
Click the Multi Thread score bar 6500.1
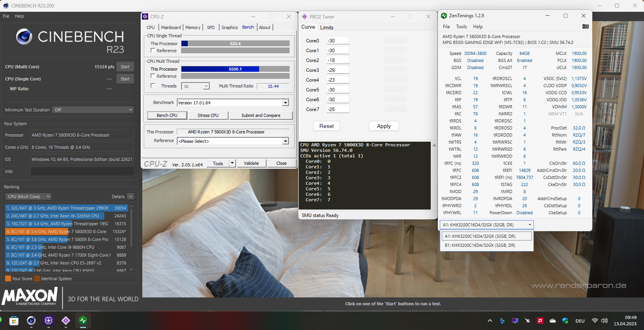[x=235, y=69]
